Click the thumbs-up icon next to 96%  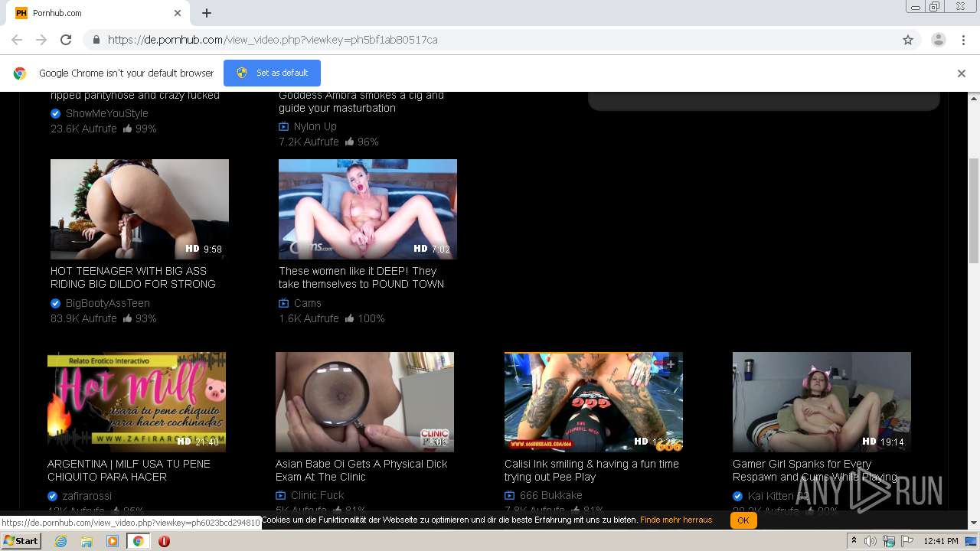point(349,142)
